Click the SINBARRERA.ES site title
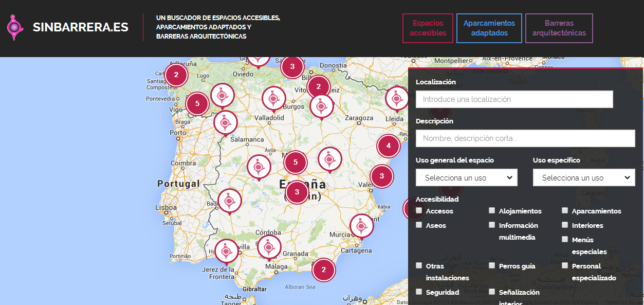The image size is (644, 305). 81,28
